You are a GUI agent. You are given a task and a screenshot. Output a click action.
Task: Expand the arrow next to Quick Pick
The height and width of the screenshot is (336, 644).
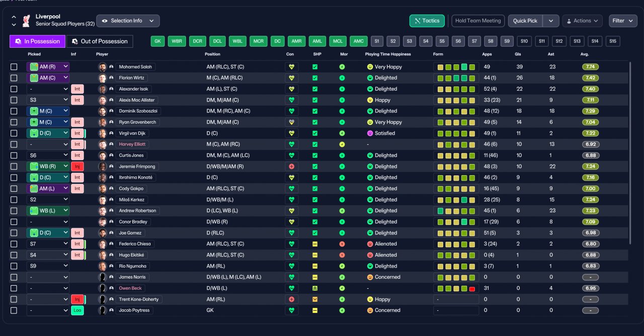tap(551, 21)
